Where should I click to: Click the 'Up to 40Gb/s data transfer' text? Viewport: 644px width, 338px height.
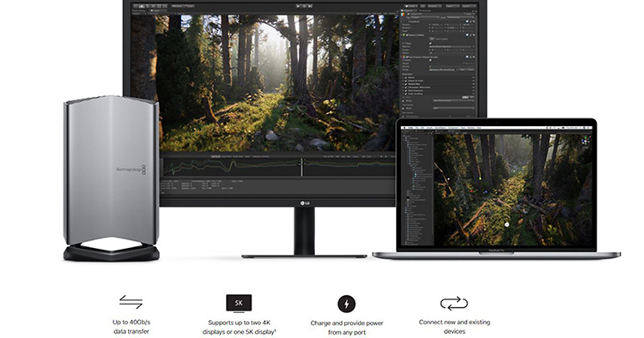[131, 327]
